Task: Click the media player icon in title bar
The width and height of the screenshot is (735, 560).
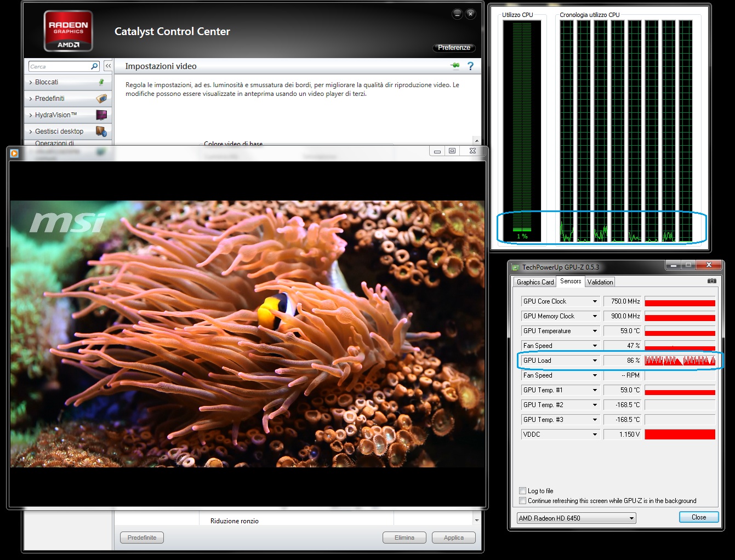Action: 14,153
